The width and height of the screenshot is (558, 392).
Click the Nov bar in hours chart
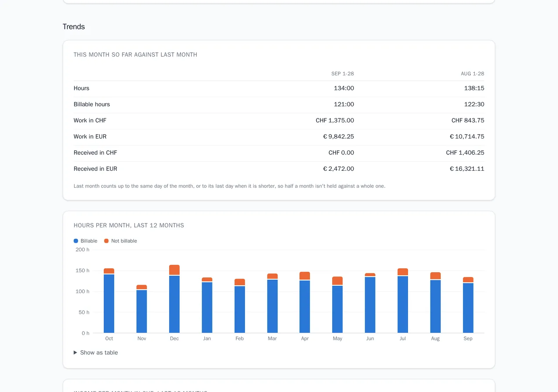pos(142,309)
